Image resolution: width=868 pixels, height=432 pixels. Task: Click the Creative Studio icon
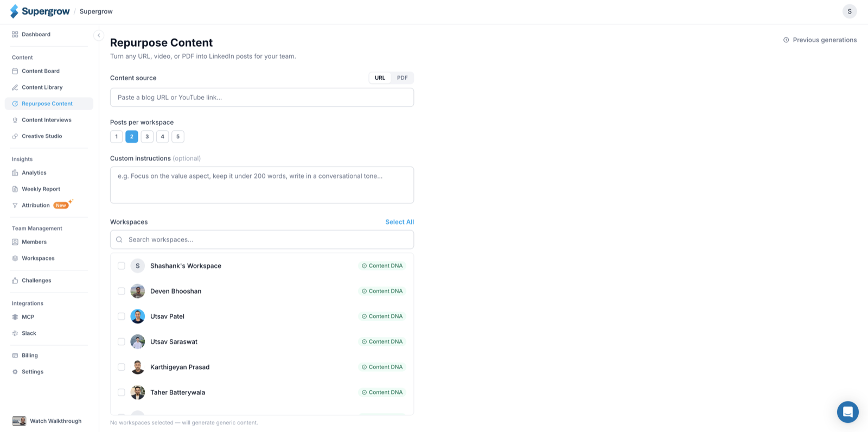15,136
